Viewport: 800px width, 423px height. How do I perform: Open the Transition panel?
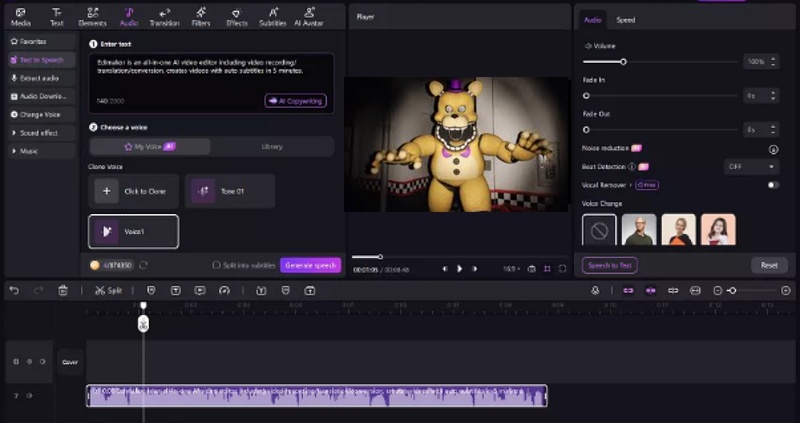[164, 17]
